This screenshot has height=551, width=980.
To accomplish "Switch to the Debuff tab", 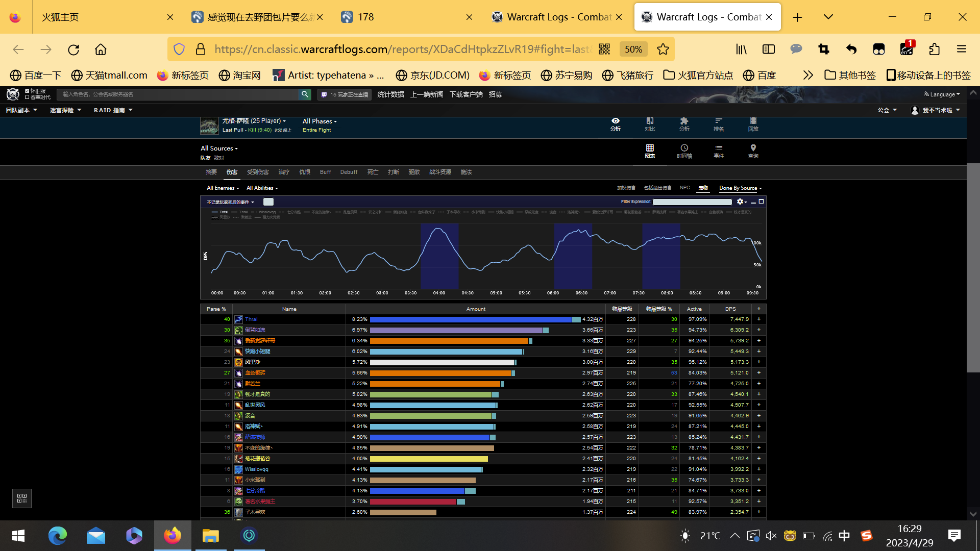I will [x=349, y=172].
